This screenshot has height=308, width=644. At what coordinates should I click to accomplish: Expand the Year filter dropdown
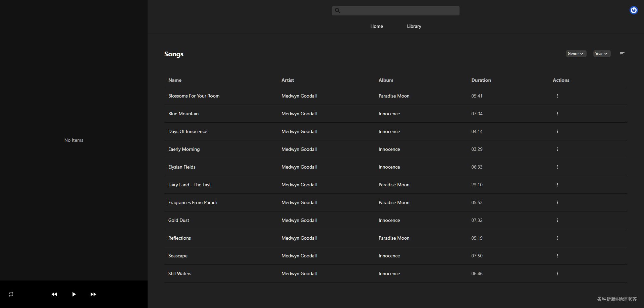pyautogui.click(x=601, y=54)
